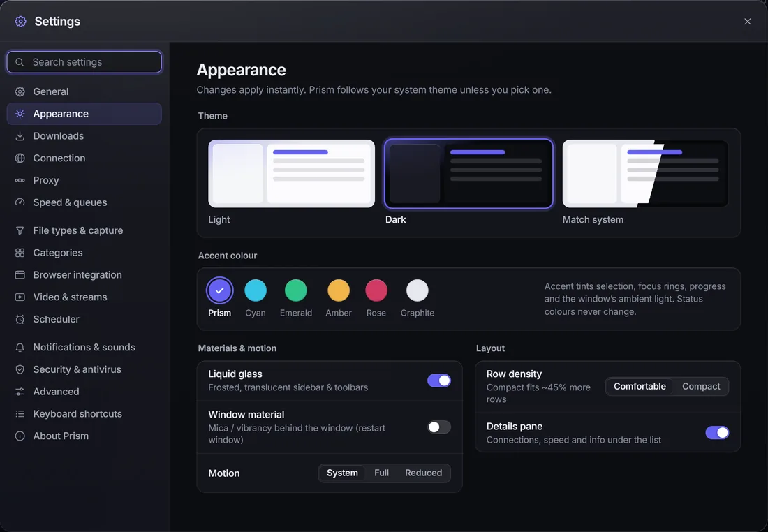Open the Downloads settings page
768x532 pixels.
84,135
